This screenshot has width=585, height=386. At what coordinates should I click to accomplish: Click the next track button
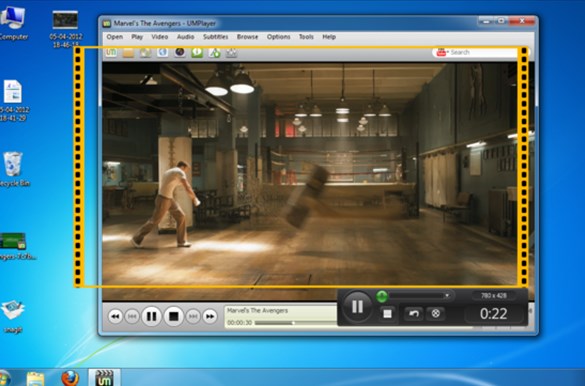click(x=193, y=317)
